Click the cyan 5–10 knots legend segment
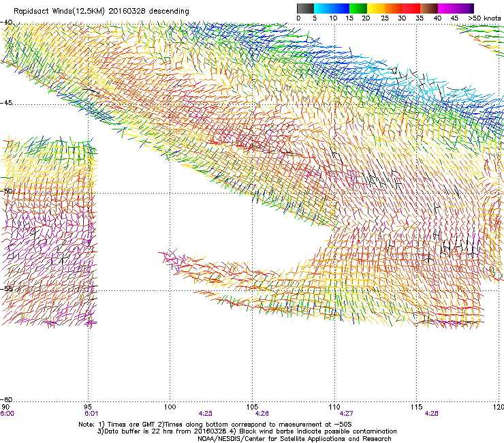Image resolution: width=504 pixels, height=443 pixels. [x=323, y=8]
